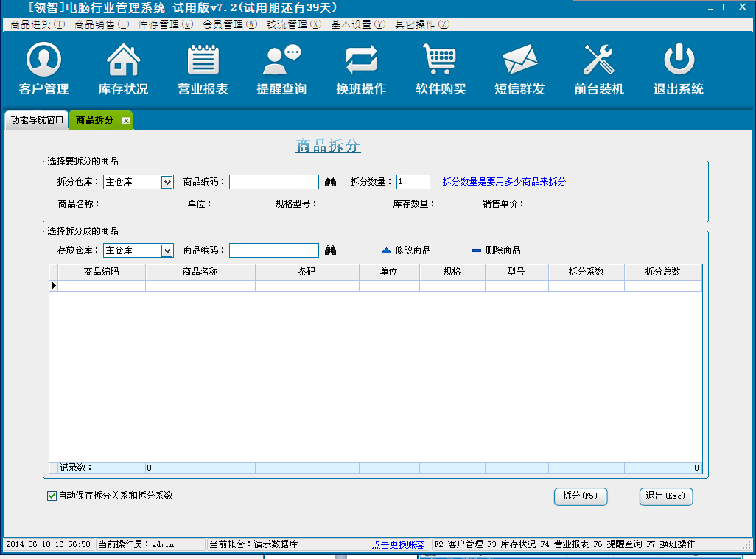Click 修改商品 edit product button
The height and width of the screenshot is (559, 756).
406,250
